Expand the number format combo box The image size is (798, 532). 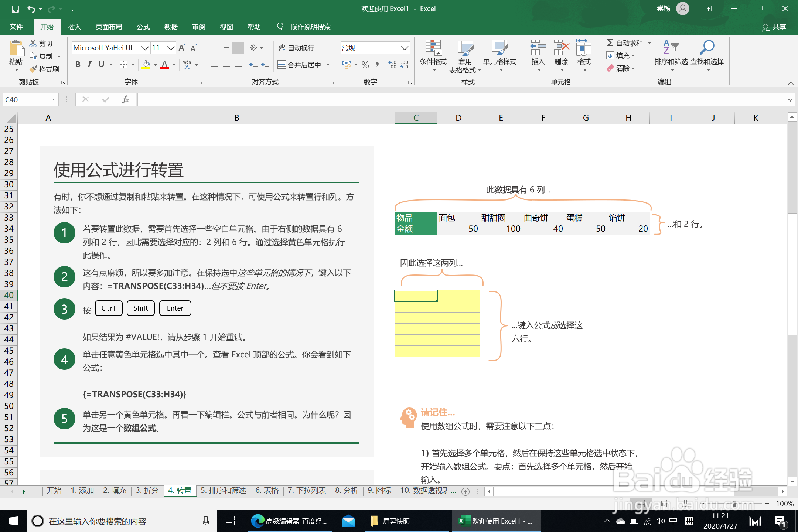click(x=405, y=48)
